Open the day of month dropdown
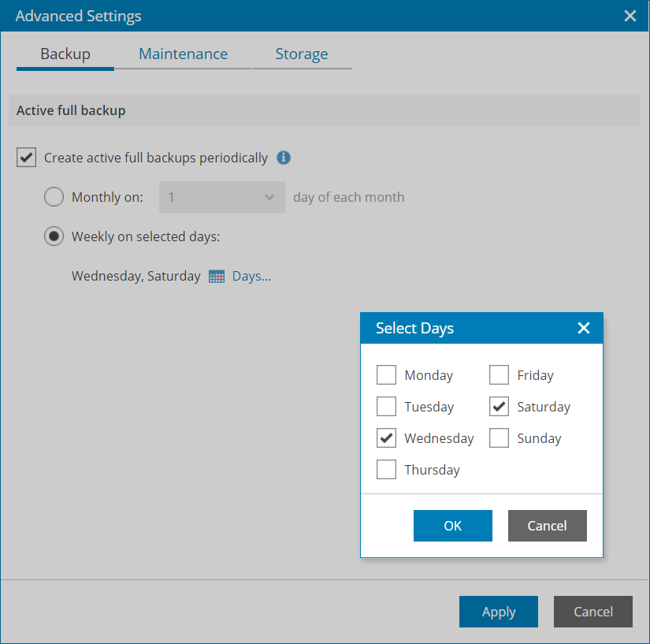The height and width of the screenshot is (644, 650). pos(221,197)
